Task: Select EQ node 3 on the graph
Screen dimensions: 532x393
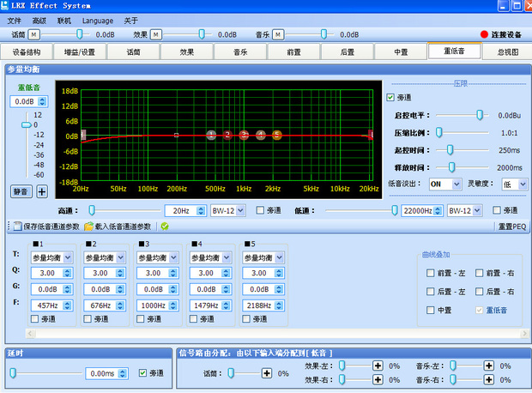Action: pos(245,135)
